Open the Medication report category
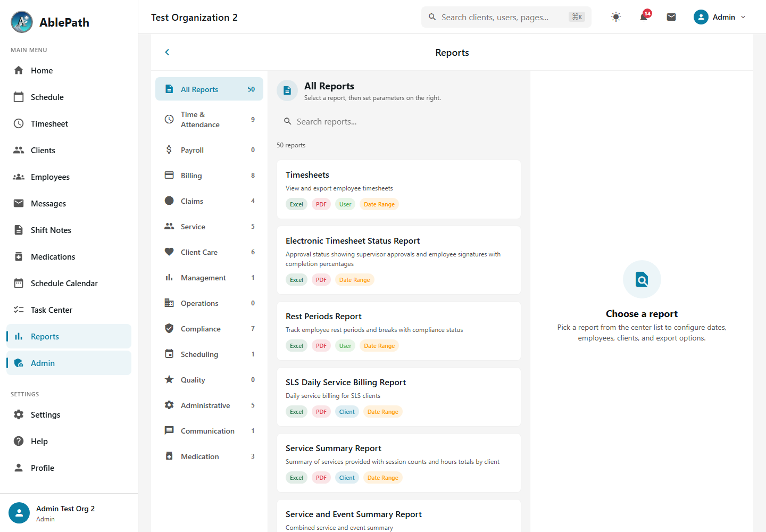Image resolution: width=766 pixels, height=532 pixels. (x=209, y=456)
